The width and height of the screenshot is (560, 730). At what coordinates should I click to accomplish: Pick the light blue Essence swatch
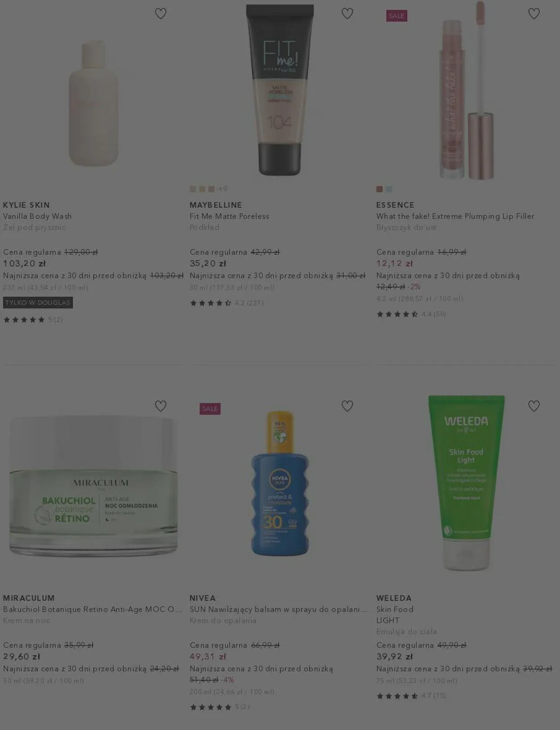[x=389, y=189]
